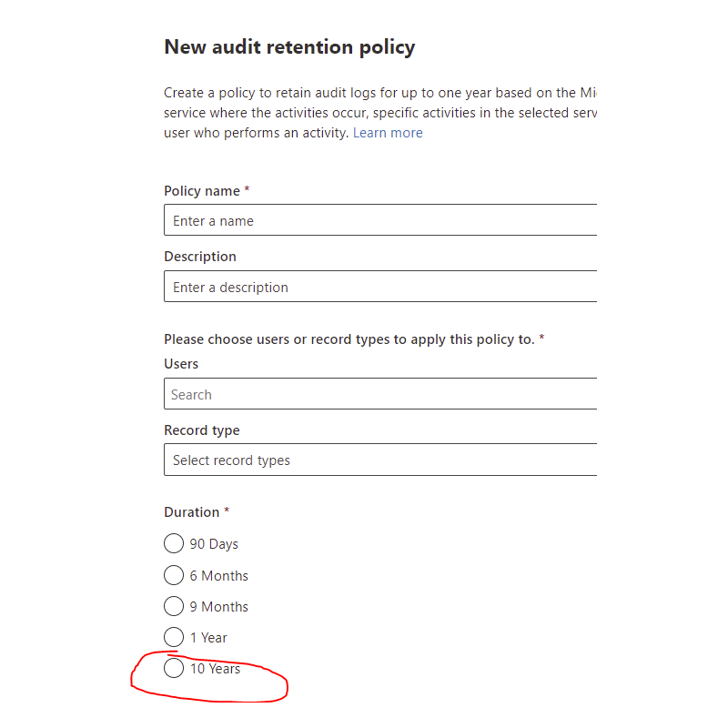This screenshot has height=728, width=728.
Task: Choose the 6 Months radio circle
Action: click(x=174, y=575)
